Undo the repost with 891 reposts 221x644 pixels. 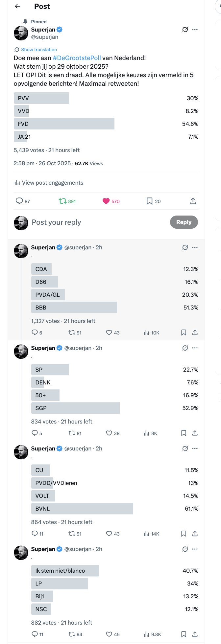pos(62,201)
